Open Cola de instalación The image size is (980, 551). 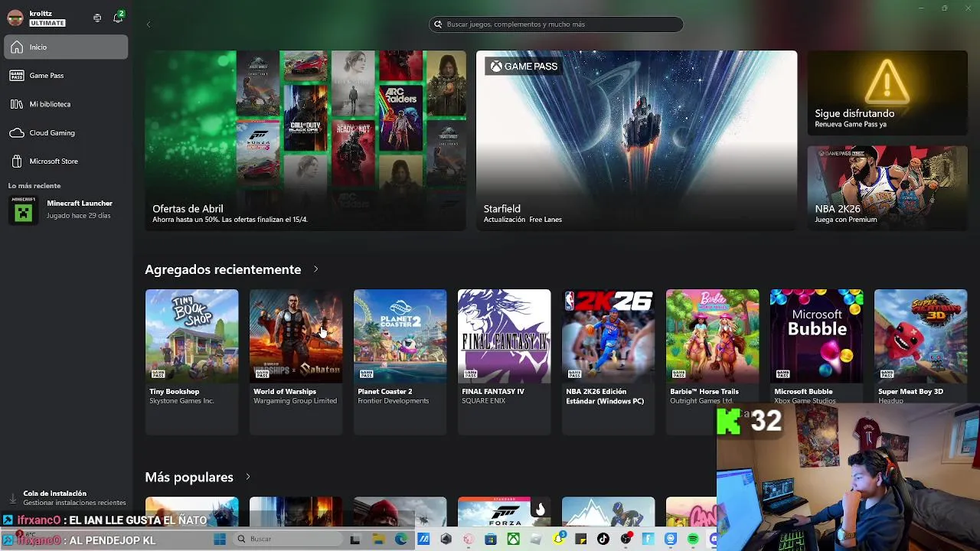(66, 498)
